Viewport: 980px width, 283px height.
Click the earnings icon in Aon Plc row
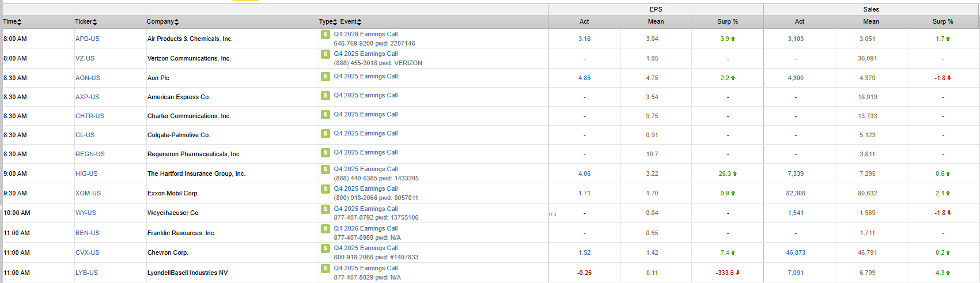tap(326, 77)
